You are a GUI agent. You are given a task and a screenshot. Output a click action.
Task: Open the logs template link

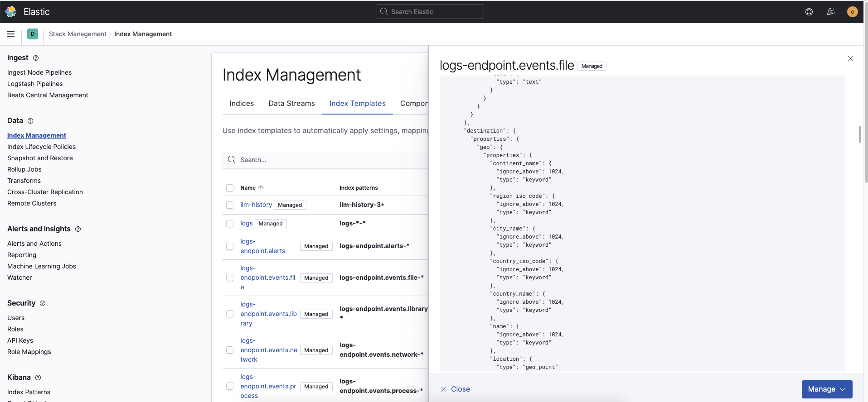[247, 223]
